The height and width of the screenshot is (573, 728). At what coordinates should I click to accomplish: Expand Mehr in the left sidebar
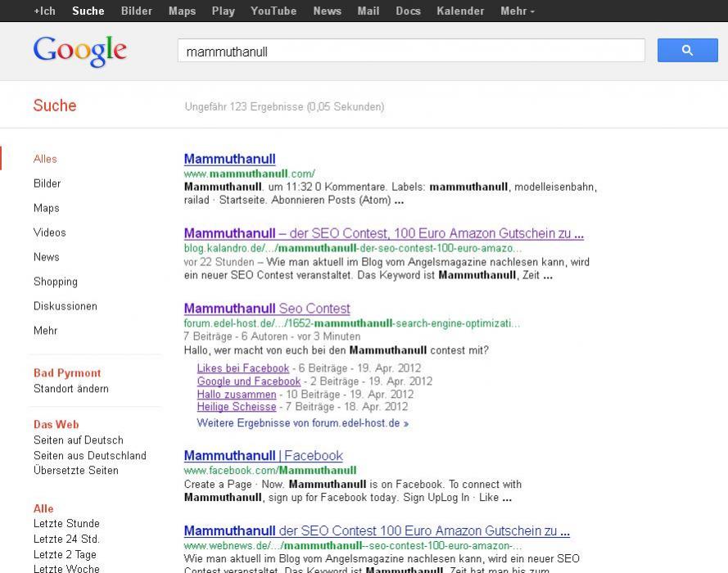click(x=46, y=331)
